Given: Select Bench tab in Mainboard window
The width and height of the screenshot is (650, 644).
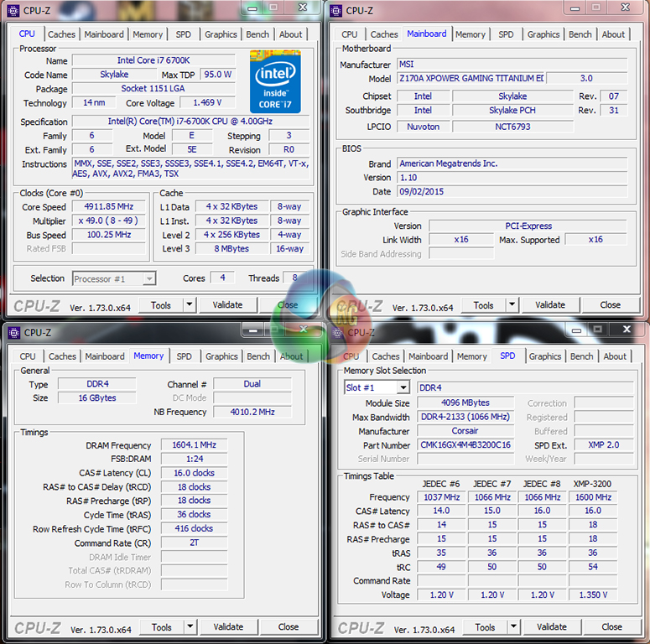Looking at the screenshot, I should (580, 34).
